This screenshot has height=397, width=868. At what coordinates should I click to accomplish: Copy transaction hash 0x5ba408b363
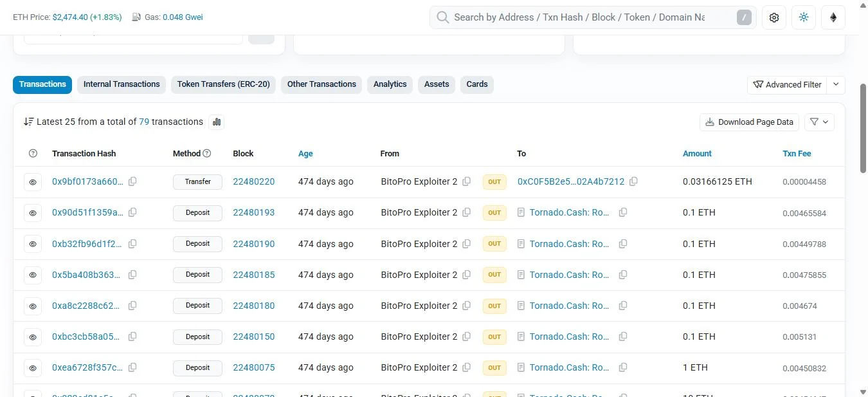click(132, 275)
